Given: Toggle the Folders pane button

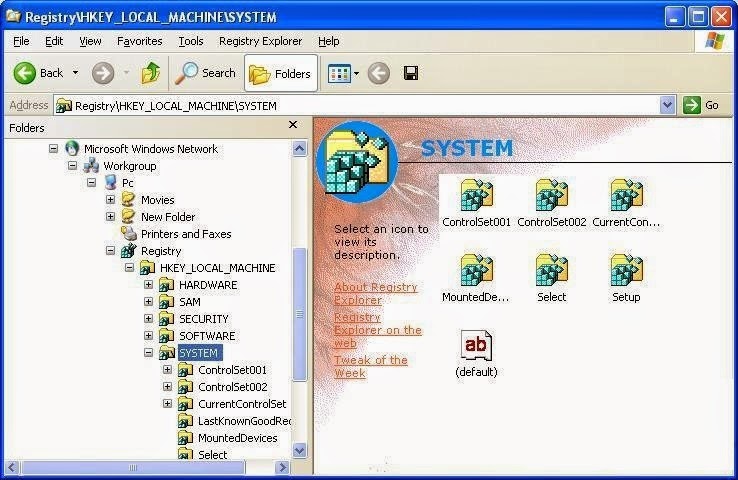Looking at the screenshot, I should coord(281,73).
